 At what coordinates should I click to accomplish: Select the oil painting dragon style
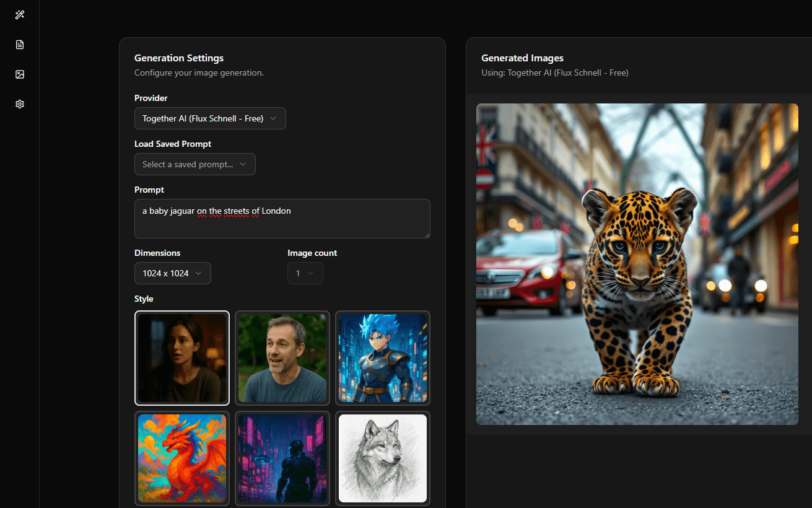[x=181, y=458]
